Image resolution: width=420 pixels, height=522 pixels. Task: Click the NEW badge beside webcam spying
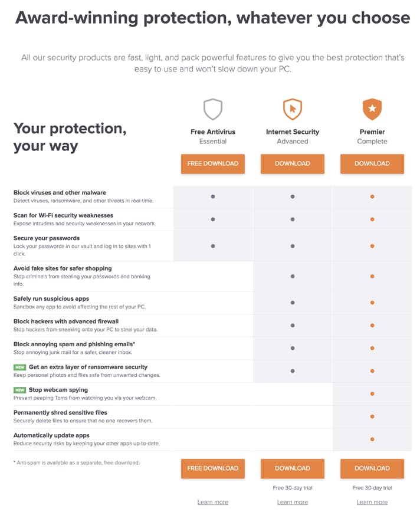[20, 390]
